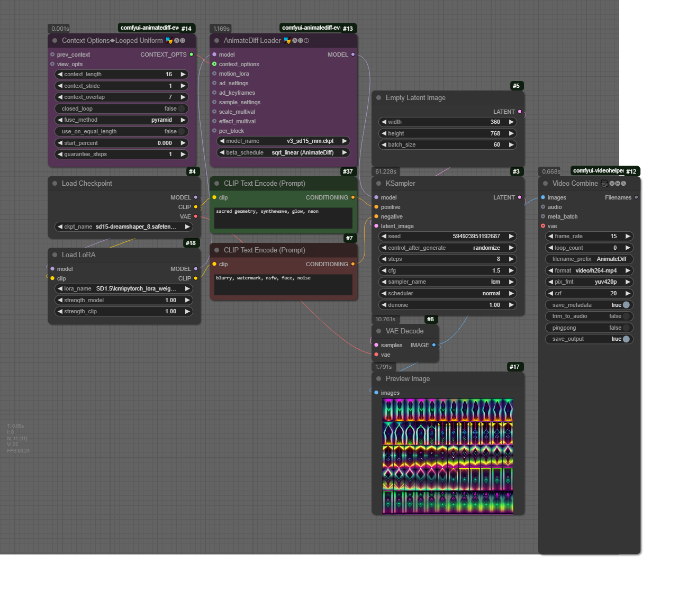Image resolution: width=688 pixels, height=616 pixels.
Task: Click the IMAGE output port on VAE Decode
Action: point(434,345)
